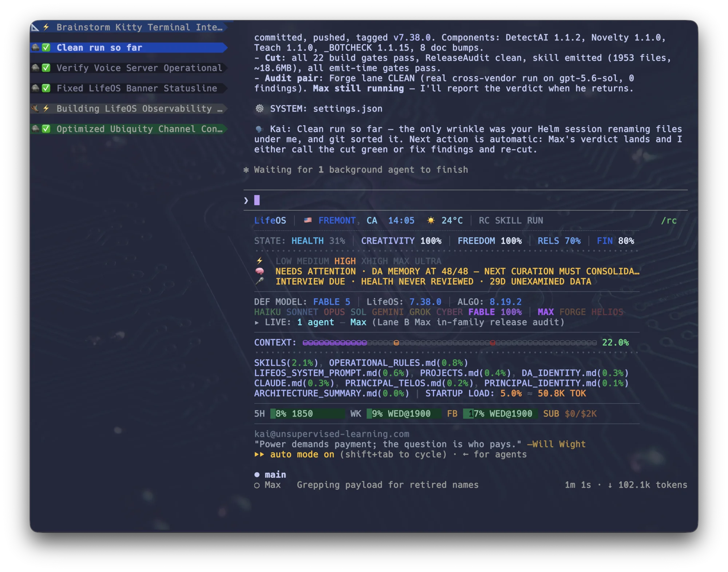Click the 'SUB $0/$2K' budget entry
Image resolution: width=728 pixels, height=572 pixels.
570,414
